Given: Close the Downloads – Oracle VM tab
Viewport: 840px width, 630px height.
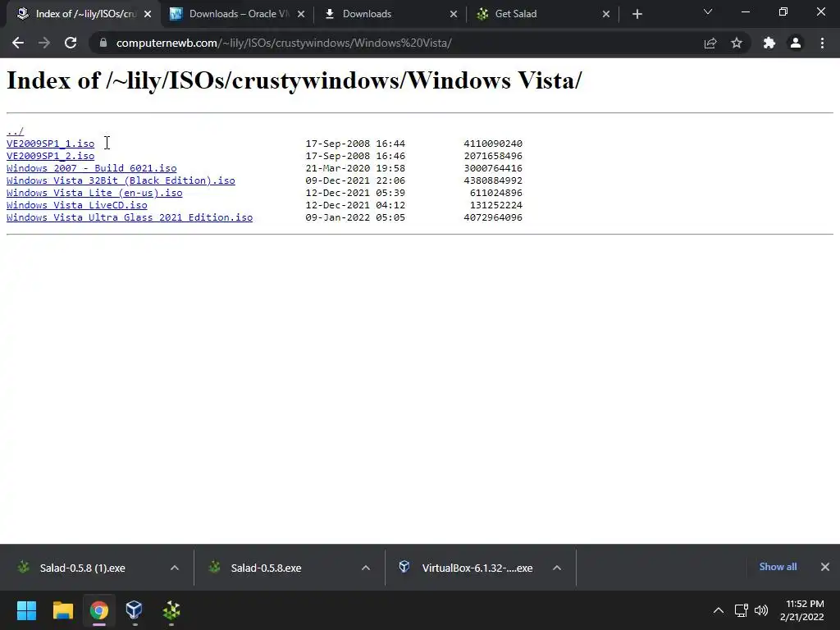Looking at the screenshot, I should point(301,15).
